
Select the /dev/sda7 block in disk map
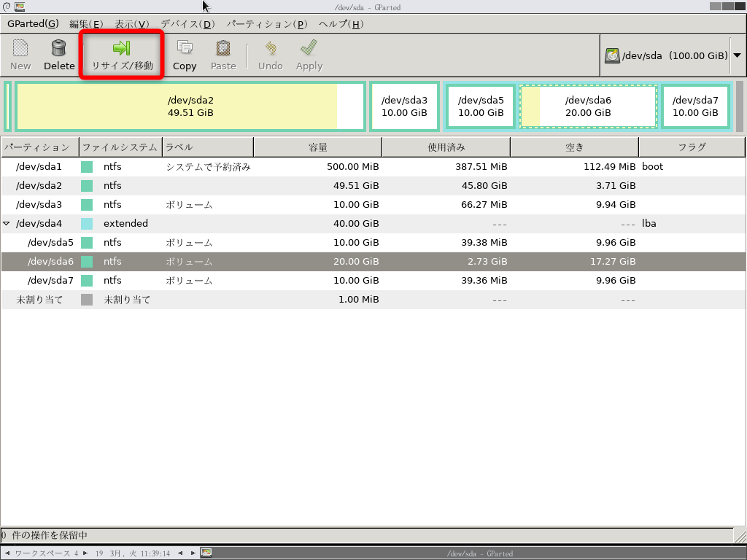(695, 106)
